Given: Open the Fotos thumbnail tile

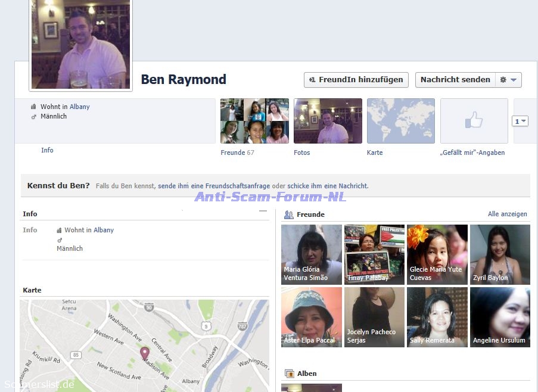Looking at the screenshot, I should tap(328, 121).
